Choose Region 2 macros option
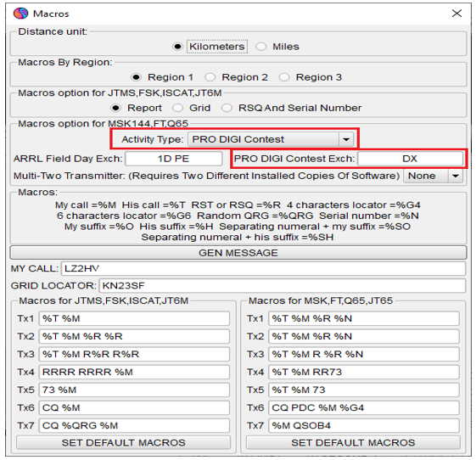 click(x=210, y=77)
